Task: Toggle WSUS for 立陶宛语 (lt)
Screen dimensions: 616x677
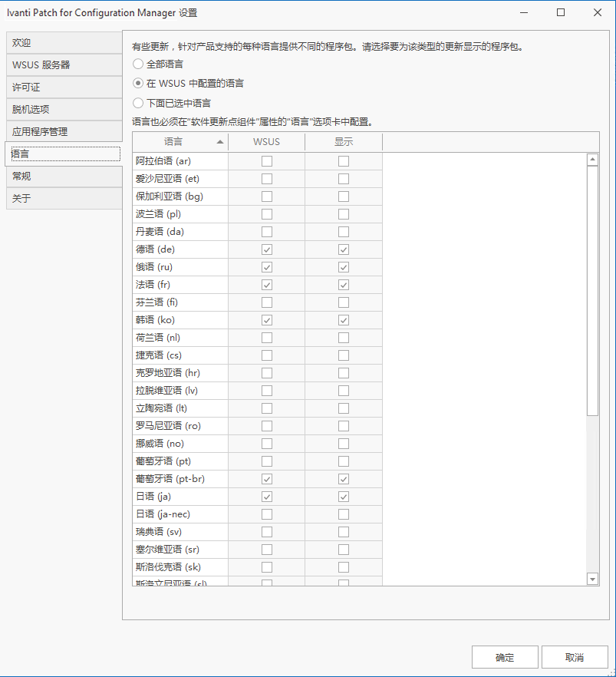Action: pyautogui.click(x=267, y=408)
